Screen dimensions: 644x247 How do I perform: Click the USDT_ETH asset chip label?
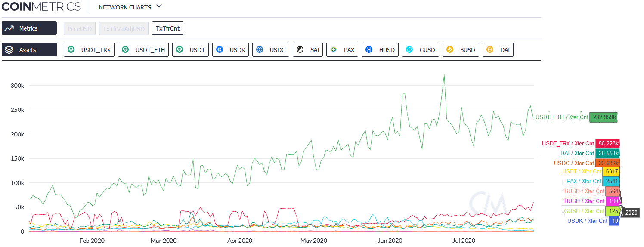150,50
